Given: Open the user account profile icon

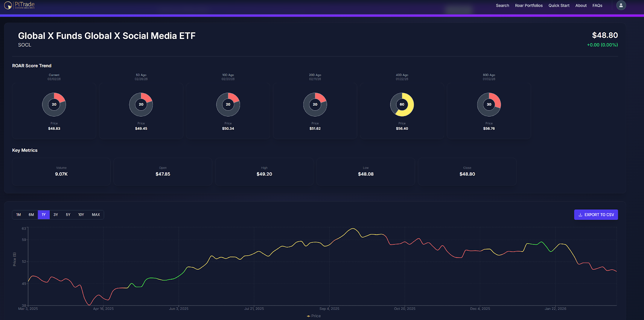Looking at the screenshot, I should click(x=621, y=5).
